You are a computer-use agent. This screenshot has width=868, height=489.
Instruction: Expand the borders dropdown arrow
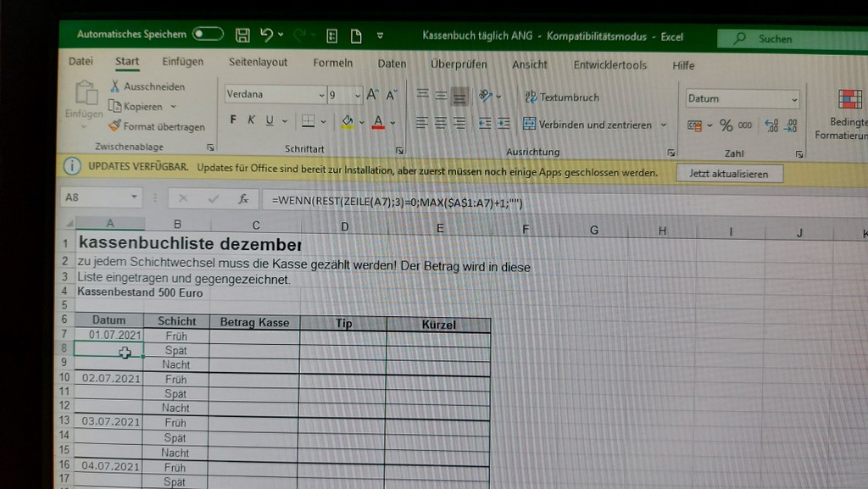click(323, 122)
